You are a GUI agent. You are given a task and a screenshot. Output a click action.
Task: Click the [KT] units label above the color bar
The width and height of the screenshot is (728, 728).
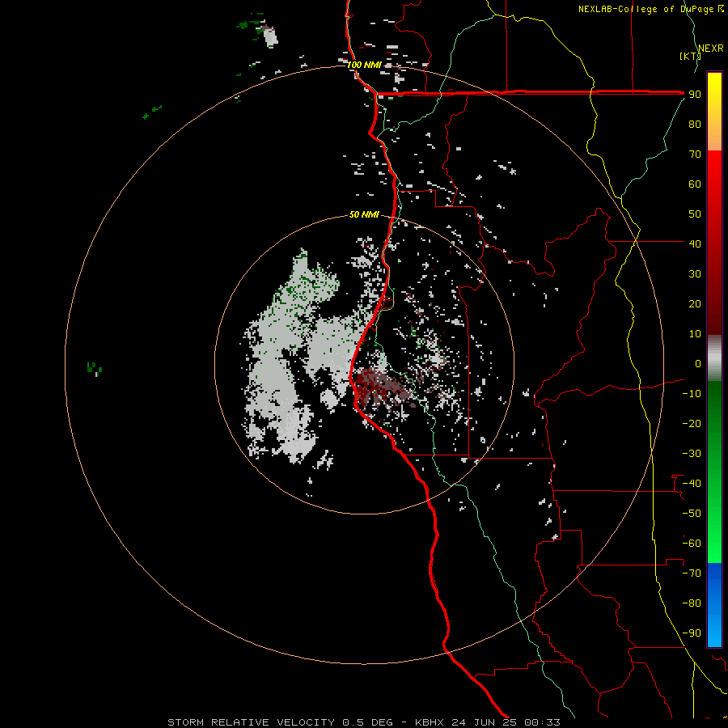[690, 56]
